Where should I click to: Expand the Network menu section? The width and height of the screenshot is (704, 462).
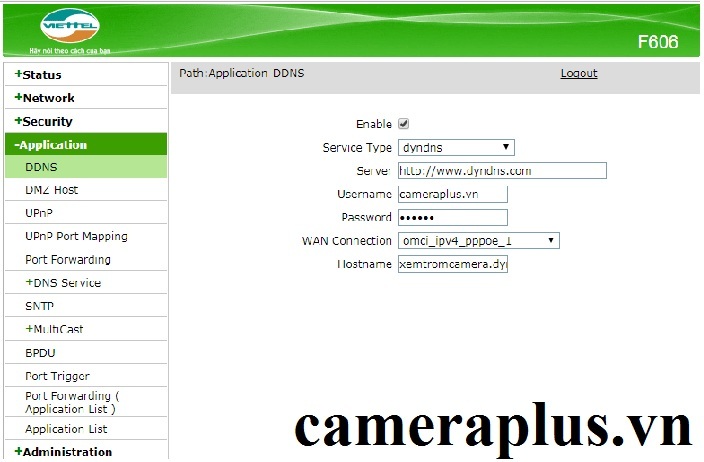coord(44,97)
